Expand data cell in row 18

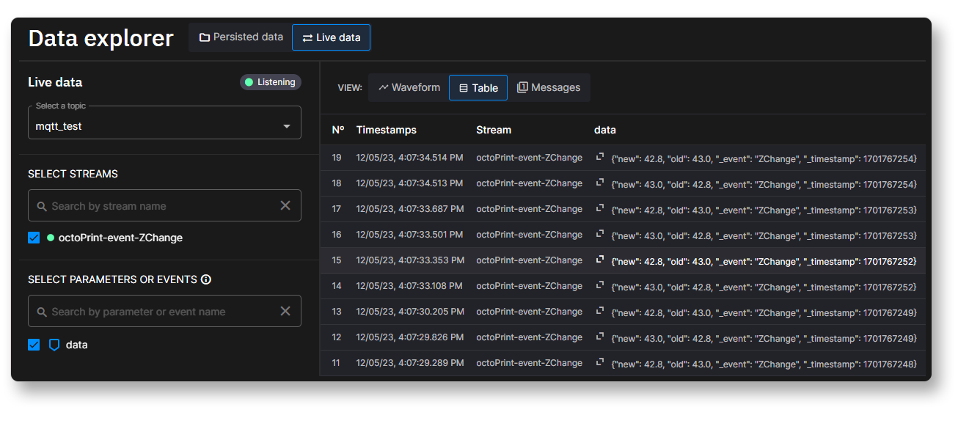coord(600,183)
